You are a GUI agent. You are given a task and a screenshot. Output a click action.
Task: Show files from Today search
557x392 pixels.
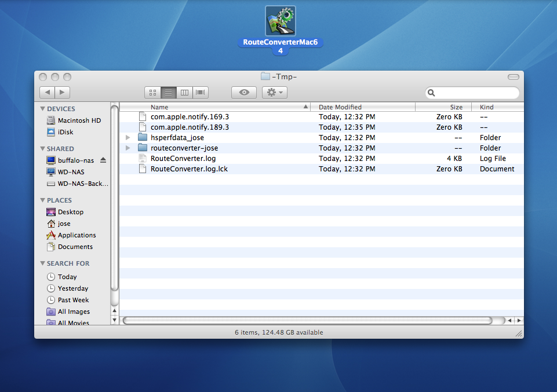pyautogui.click(x=62, y=277)
